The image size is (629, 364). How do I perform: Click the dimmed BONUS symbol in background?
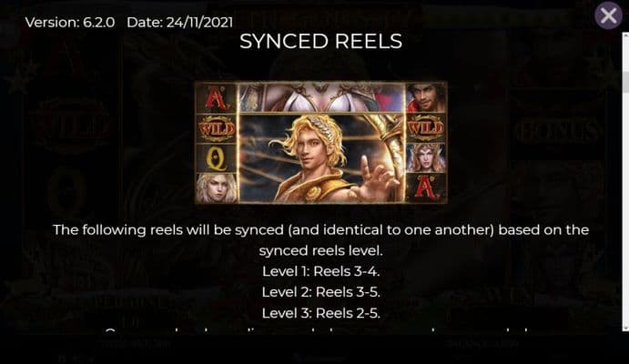(x=557, y=131)
